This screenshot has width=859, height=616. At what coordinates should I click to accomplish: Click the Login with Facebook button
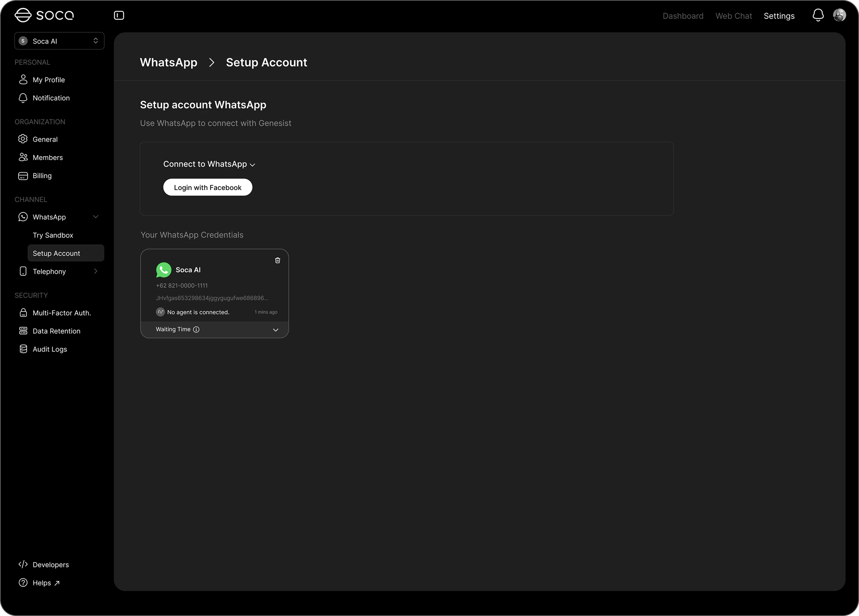click(x=207, y=187)
